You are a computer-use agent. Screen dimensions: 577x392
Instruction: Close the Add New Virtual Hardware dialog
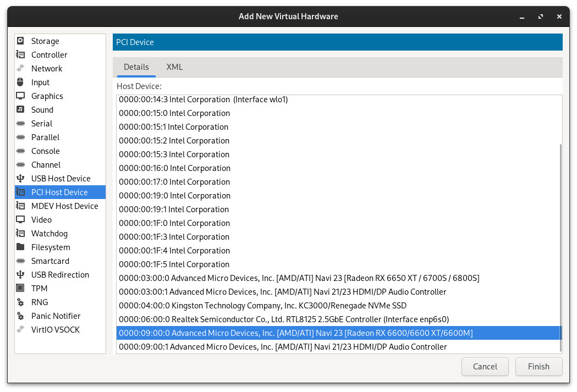pyautogui.click(x=559, y=16)
